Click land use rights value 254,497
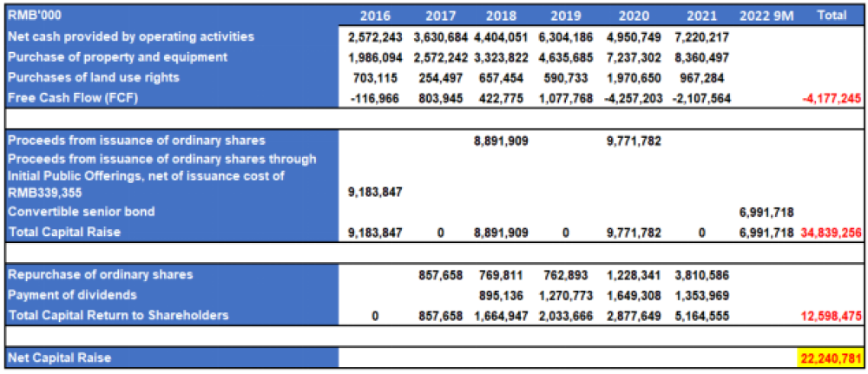Viewport: 868px width, 374px height. coord(441,77)
